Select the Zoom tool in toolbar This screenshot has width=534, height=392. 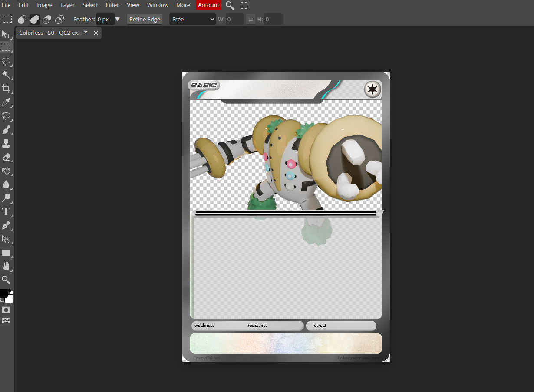(x=6, y=280)
